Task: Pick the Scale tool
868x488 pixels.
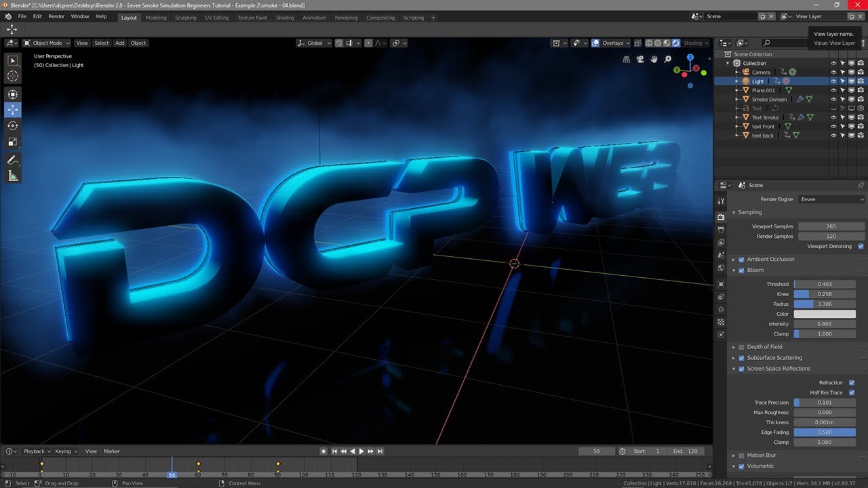Action: 13,142
